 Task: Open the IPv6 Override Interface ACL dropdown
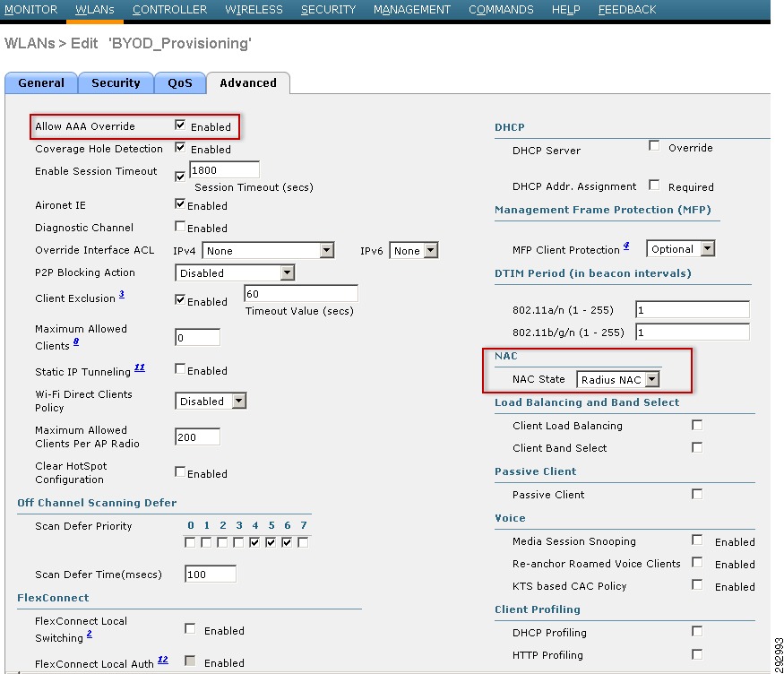(x=413, y=250)
